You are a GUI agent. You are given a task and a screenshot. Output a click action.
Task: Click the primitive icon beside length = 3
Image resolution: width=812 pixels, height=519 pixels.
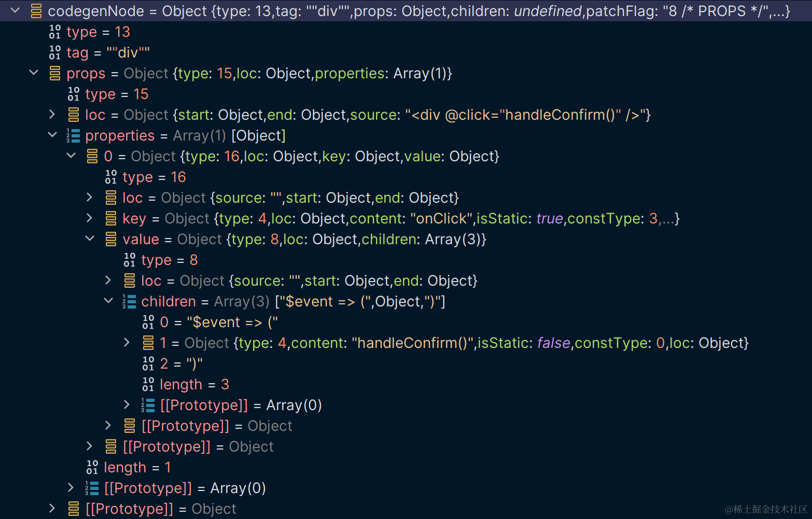148,384
